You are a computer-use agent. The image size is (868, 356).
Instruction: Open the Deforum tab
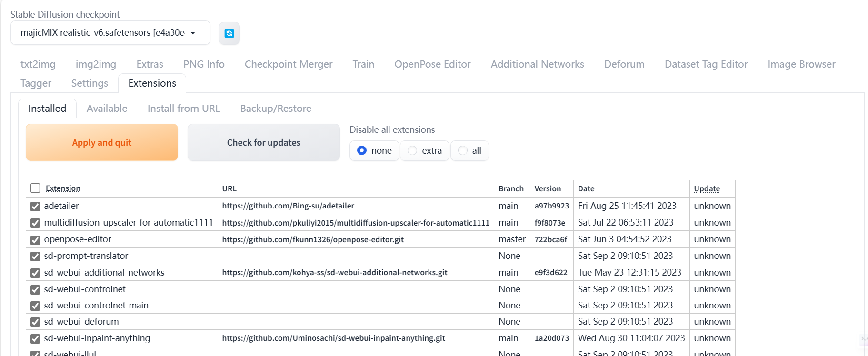pyautogui.click(x=624, y=64)
